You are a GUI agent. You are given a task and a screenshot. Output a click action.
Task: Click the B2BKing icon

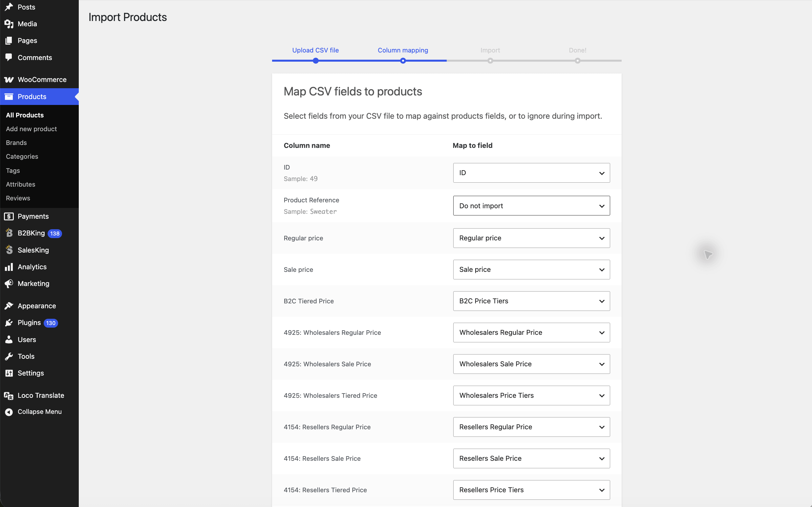(9, 233)
